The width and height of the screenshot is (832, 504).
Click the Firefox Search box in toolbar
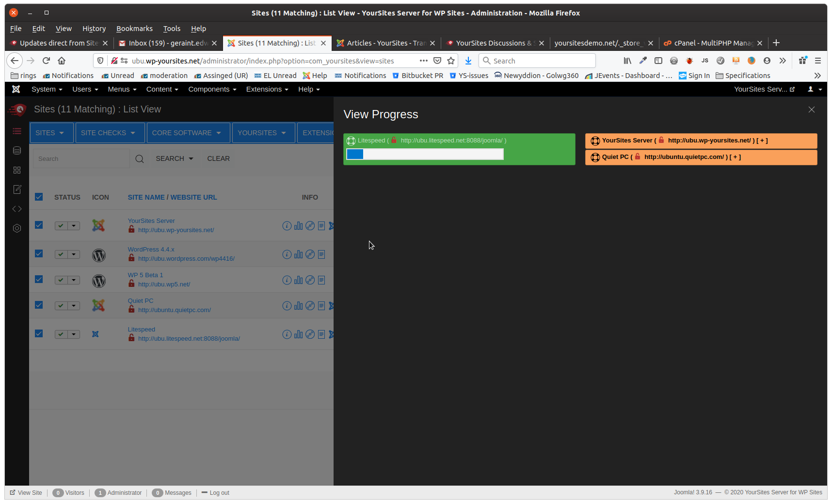(537, 61)
